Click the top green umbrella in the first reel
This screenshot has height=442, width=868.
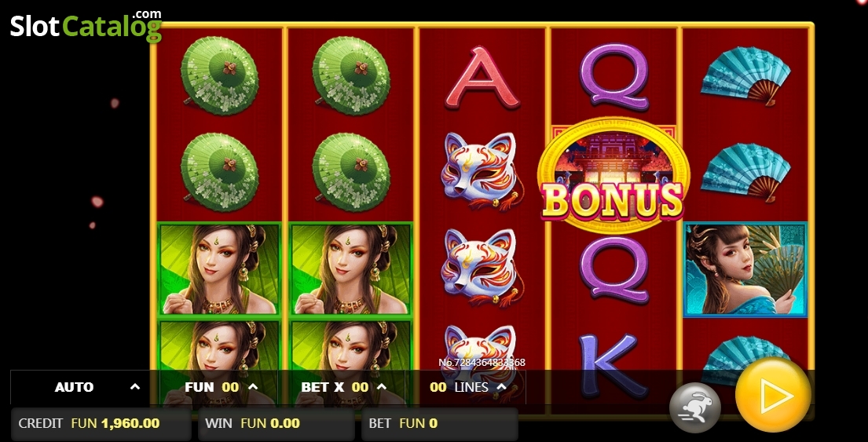tap(219, 76)
